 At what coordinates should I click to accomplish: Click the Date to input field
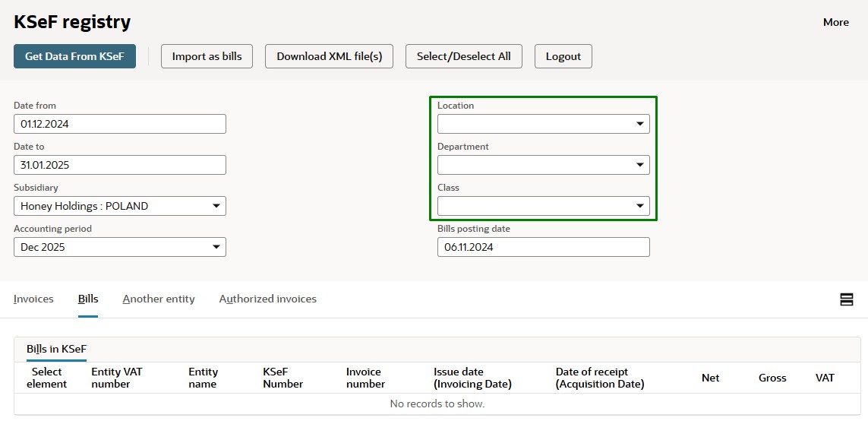pos(120,165)
